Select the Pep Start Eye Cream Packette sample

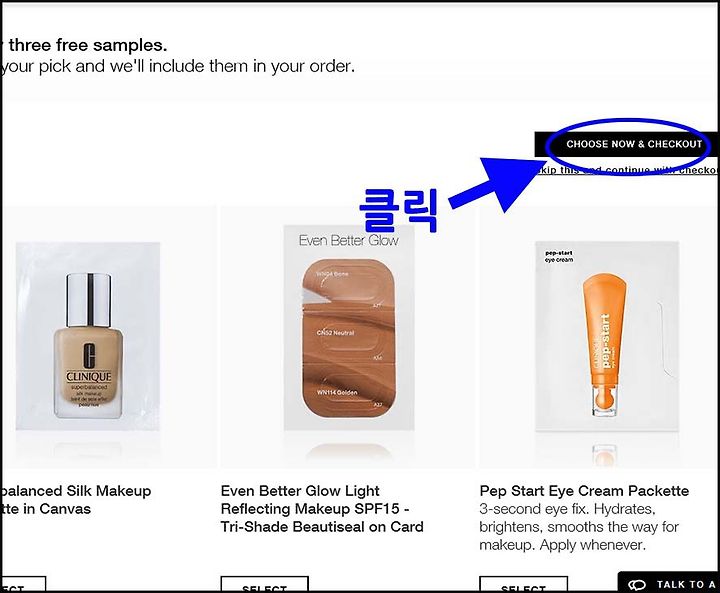(523, 584)
